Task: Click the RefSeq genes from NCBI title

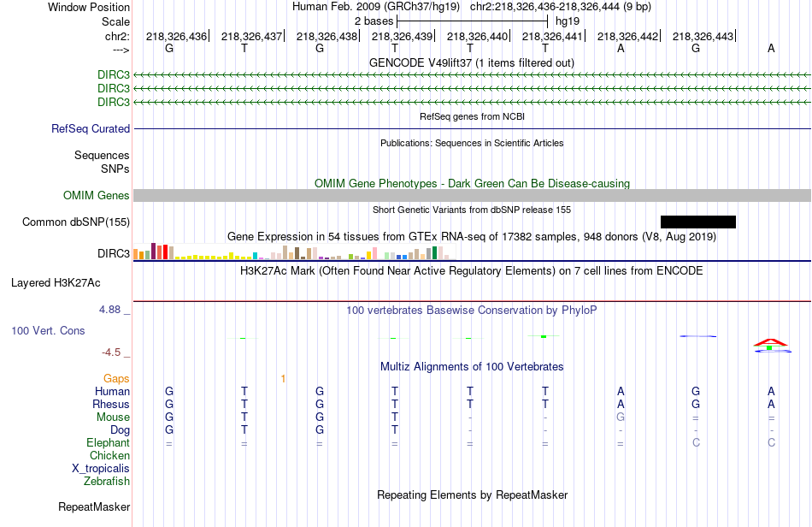Action: pos(473,116)
